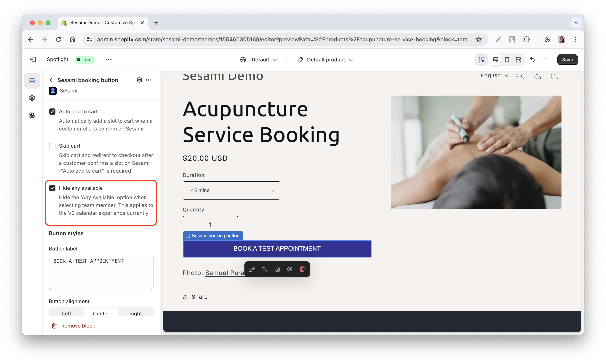This screenshot has width=606, height=364.
Task: Move block up in floating toolbar
Action: [x=252, y=269]
